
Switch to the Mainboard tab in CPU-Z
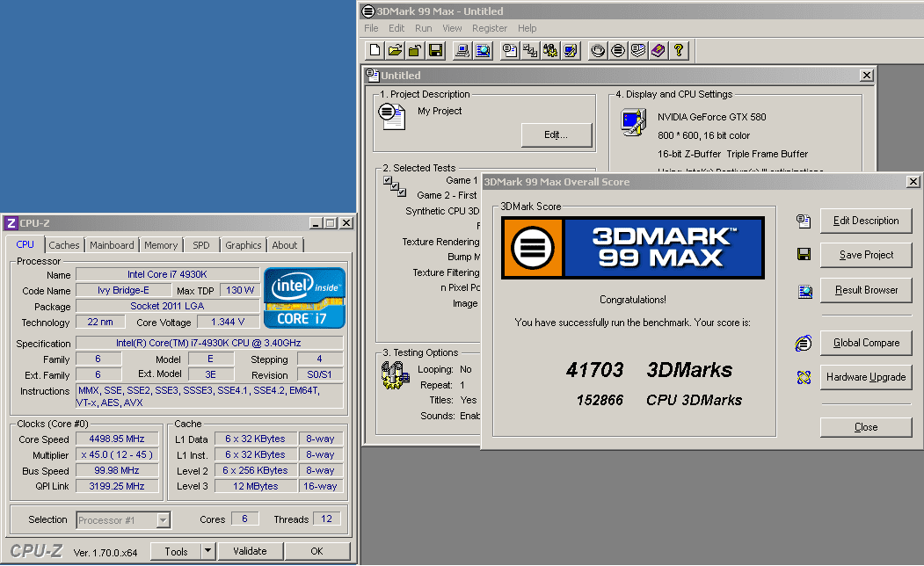[112, 245]
